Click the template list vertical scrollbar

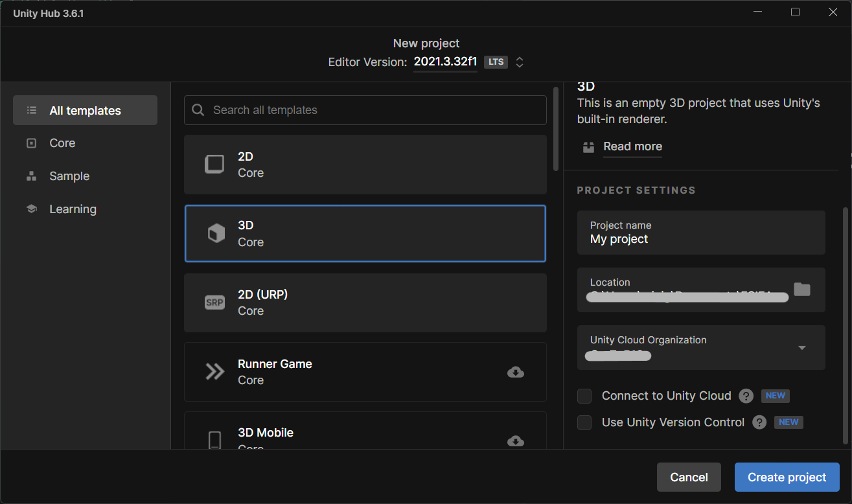pyautogui.click(x=555, y=130)
